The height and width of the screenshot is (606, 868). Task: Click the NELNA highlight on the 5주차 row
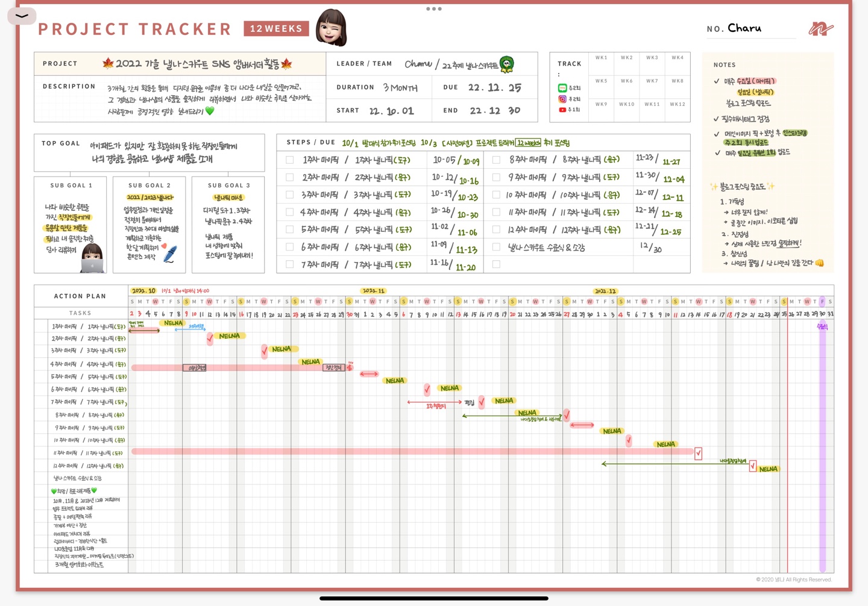(x=395, y=381)
